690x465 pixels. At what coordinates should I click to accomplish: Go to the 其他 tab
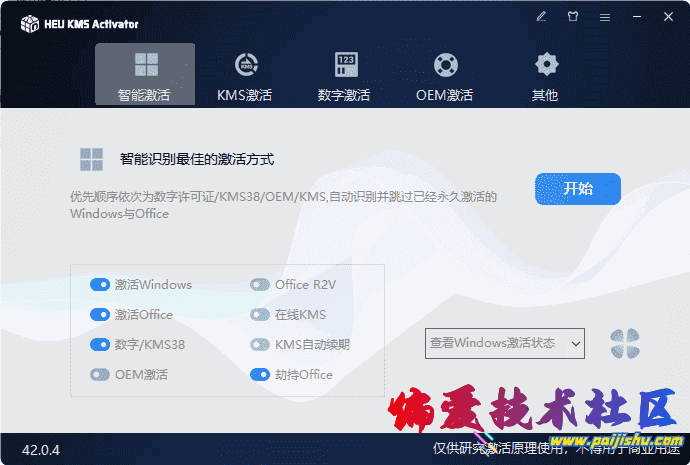click(x=545, y=76)
